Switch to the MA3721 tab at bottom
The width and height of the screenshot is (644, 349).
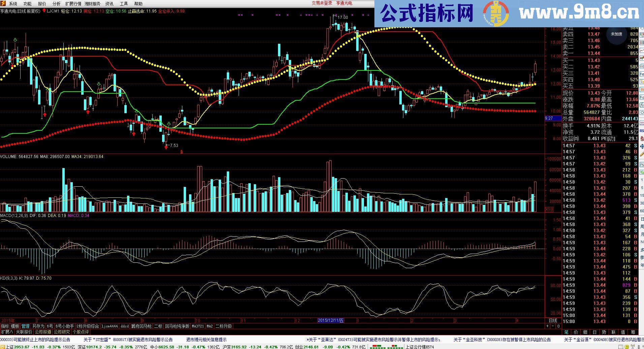[197, 326]
